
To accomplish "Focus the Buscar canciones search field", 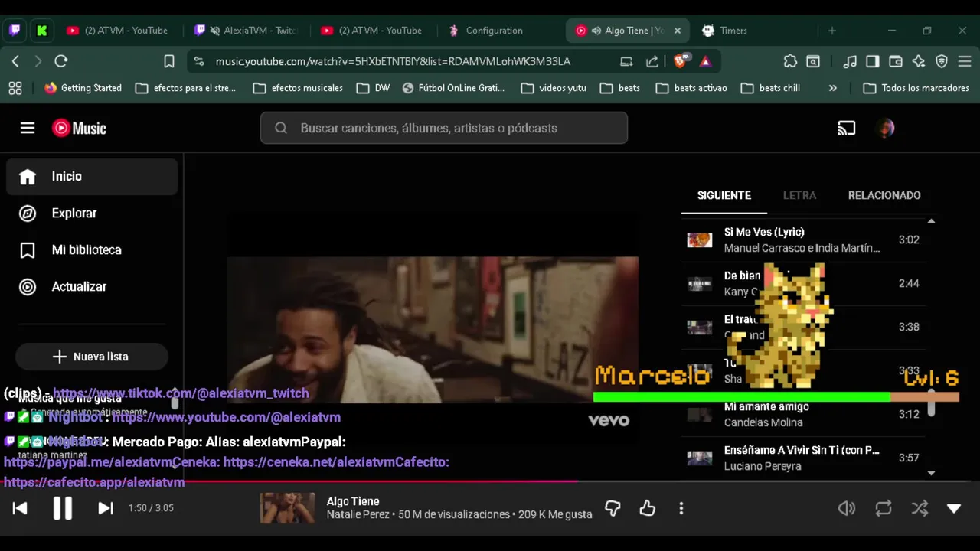I will 444,128.
